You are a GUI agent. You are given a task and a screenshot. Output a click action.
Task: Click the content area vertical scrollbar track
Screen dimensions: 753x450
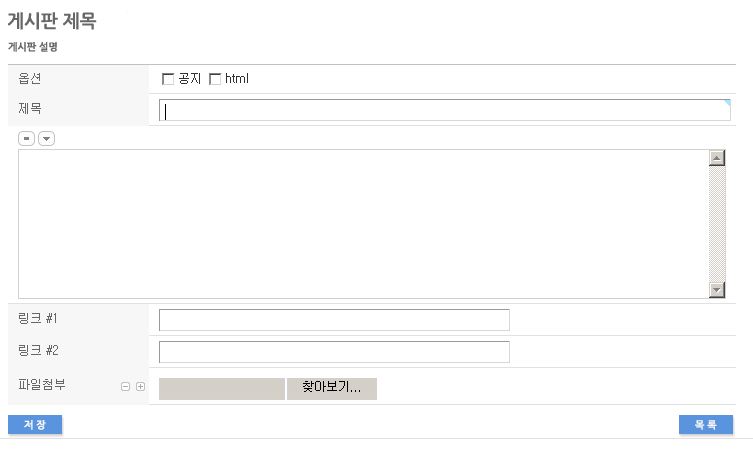click(x=716, y=223)
